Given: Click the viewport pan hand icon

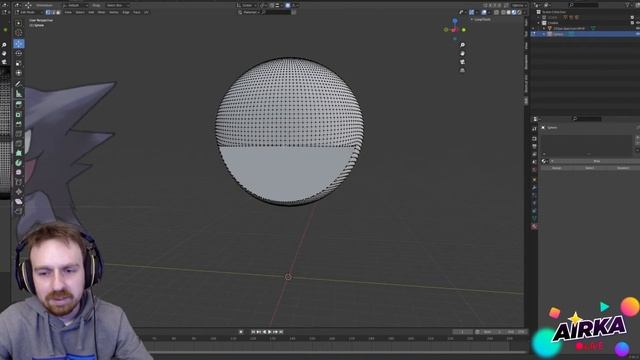Looking at the screenshot, I should pos(462,53).
